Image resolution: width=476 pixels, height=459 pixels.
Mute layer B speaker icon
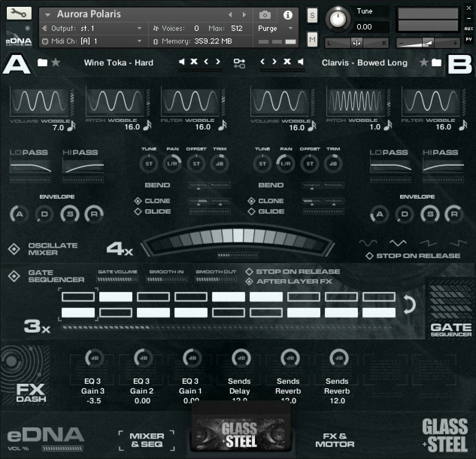(x=300, y=61)
